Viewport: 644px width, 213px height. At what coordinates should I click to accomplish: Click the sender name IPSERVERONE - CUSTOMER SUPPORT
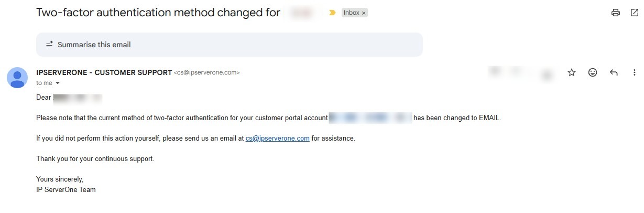[x=104, y=72]
